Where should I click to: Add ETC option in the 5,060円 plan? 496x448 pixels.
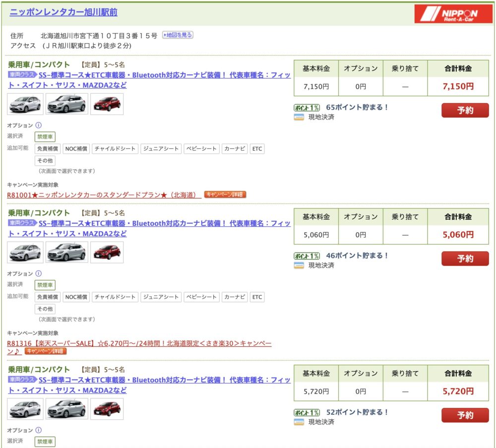pos(257,297)
